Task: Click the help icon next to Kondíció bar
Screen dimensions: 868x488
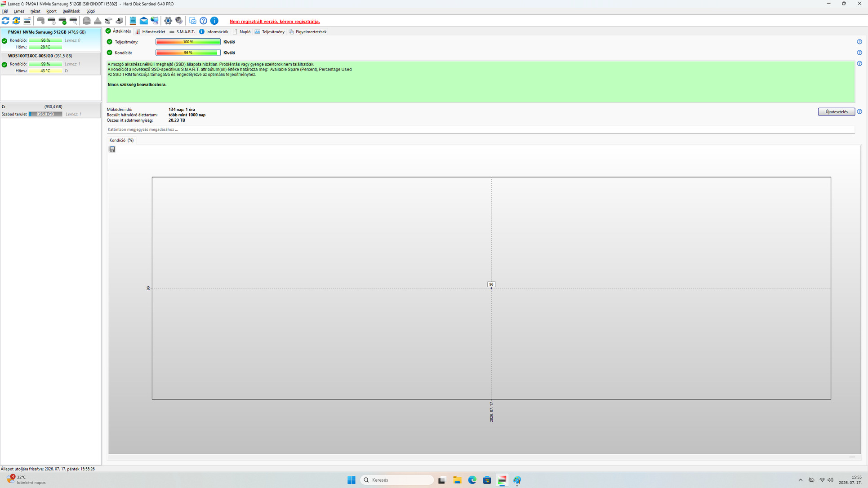Action: (x=859, y=53)
